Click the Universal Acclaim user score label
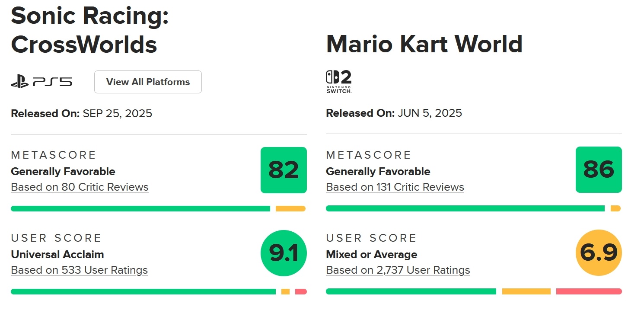The image size is (644, 310). (x=57, y=254)
